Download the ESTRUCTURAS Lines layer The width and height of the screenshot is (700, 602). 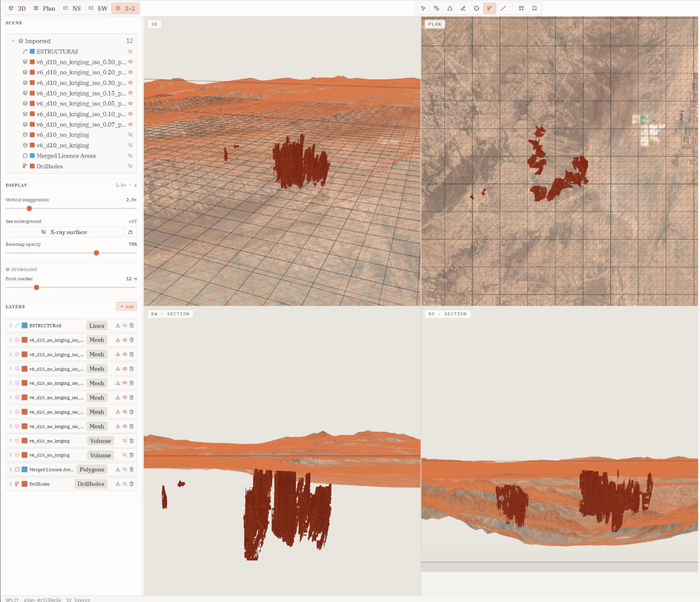click(x=118, y=325)
